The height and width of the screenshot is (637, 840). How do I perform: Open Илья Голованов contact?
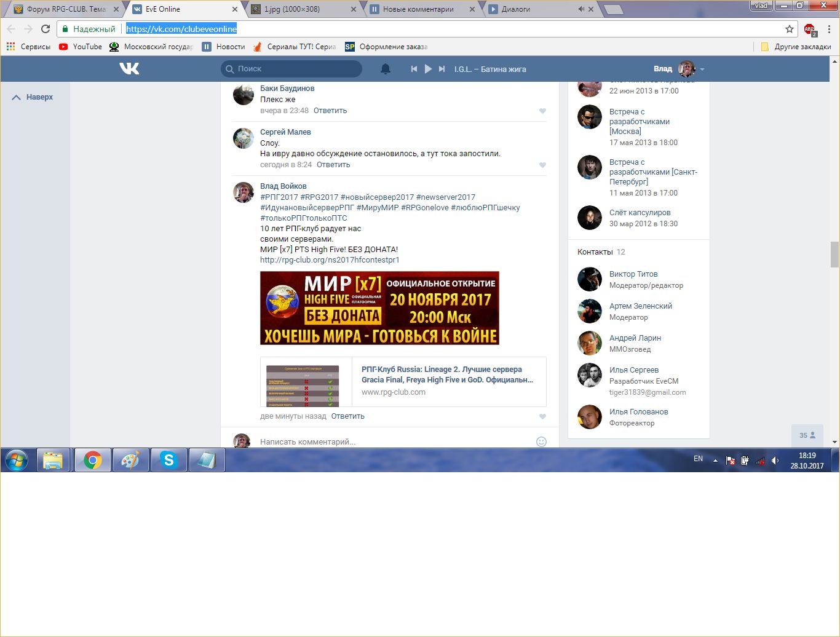point(638,412)
